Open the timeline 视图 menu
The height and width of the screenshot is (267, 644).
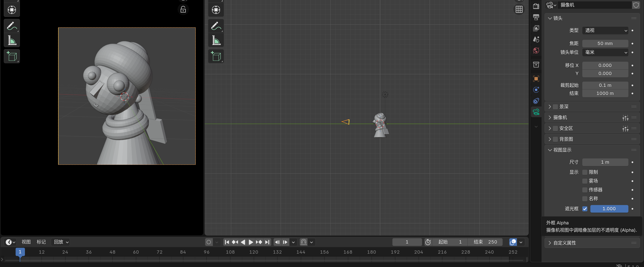26,242
